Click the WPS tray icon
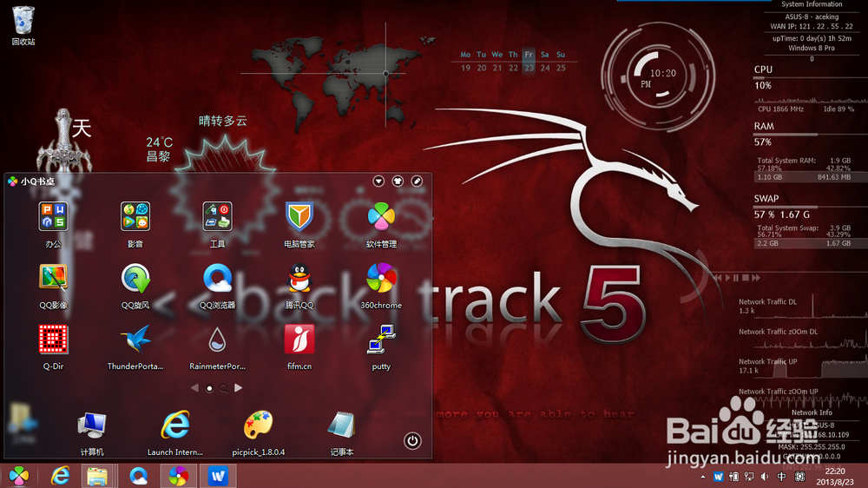868x488 pixels. (718, 477)
